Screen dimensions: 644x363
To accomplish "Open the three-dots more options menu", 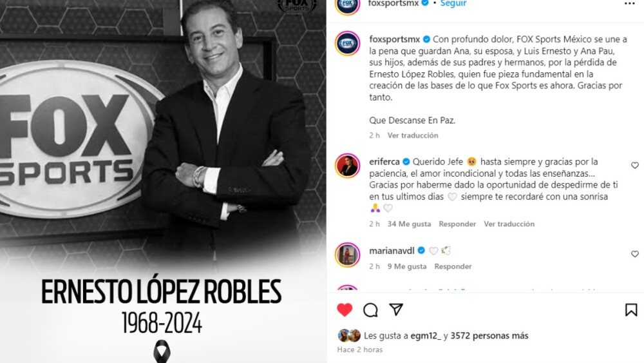I will 629,4.
